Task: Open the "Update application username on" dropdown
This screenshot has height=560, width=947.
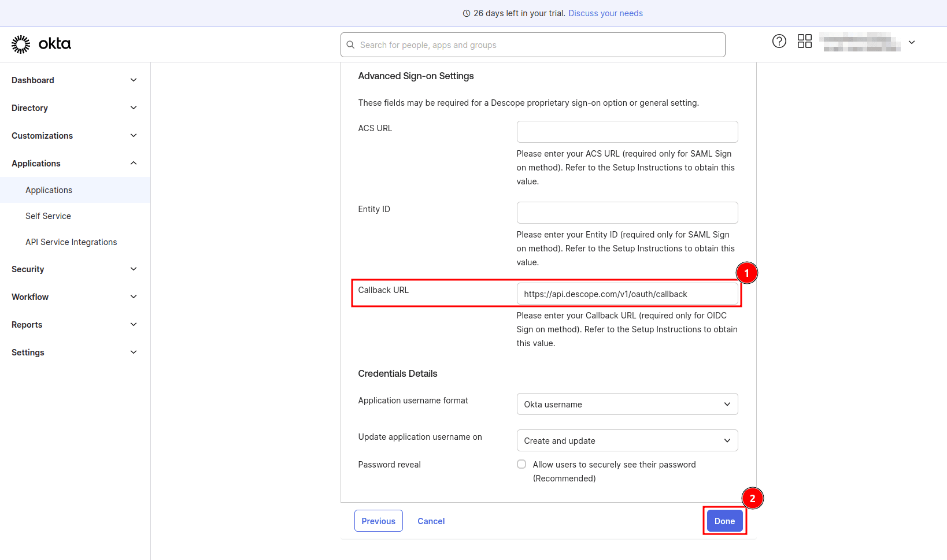Action: tap(627, 440)
